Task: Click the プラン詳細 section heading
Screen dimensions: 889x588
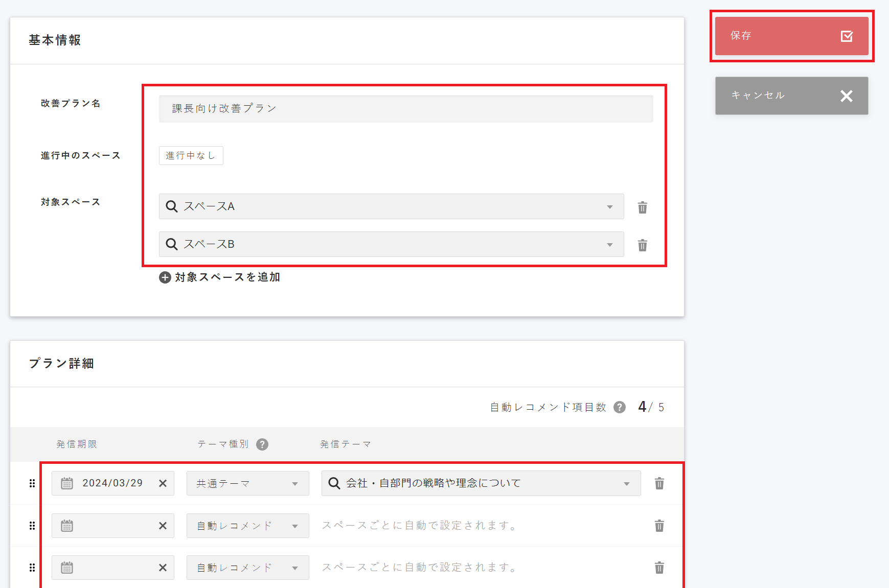Action: [61, 364]
